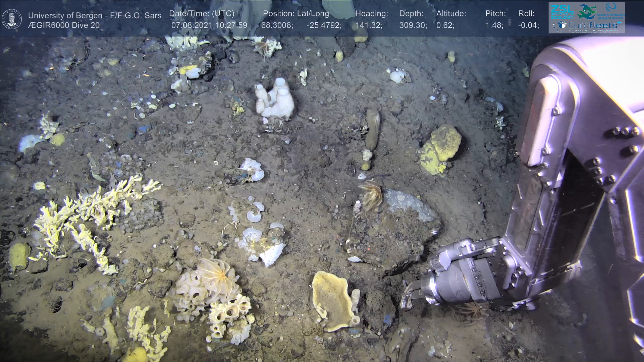Click the 'Position: Lat/Long' header label
This screenshot has width=644, height=362.
click(x=296, y=14)
